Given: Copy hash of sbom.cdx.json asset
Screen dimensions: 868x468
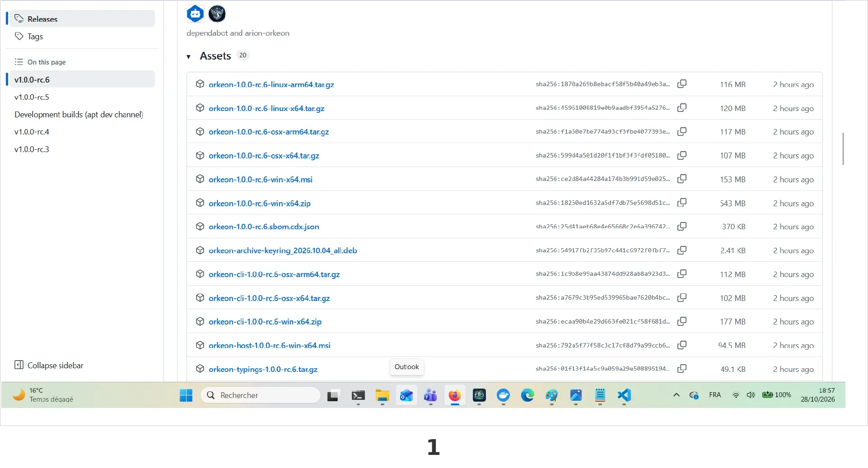Looking at the screenshot, I should tap(682, 226).
